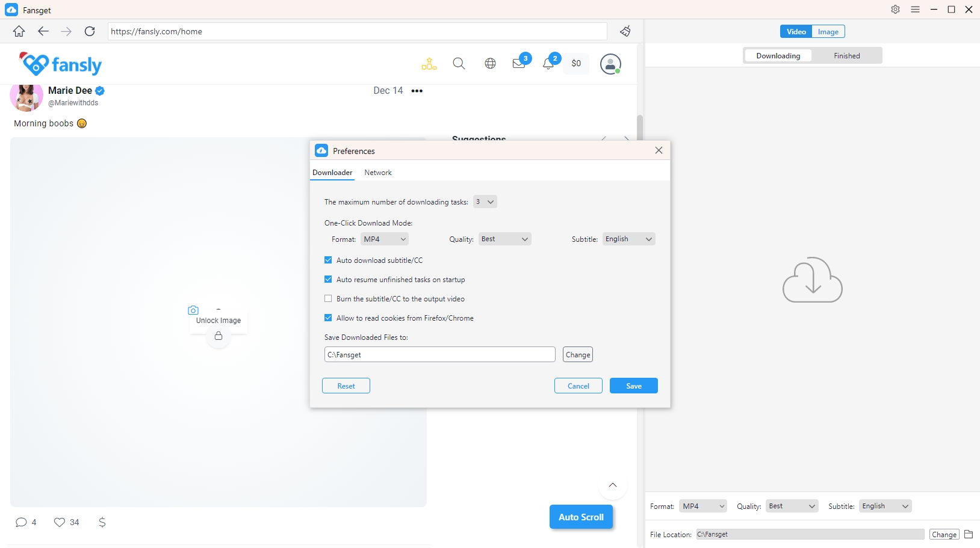Open the post options three-dot menu
980x548 pixels.
[x=417, y=91]
